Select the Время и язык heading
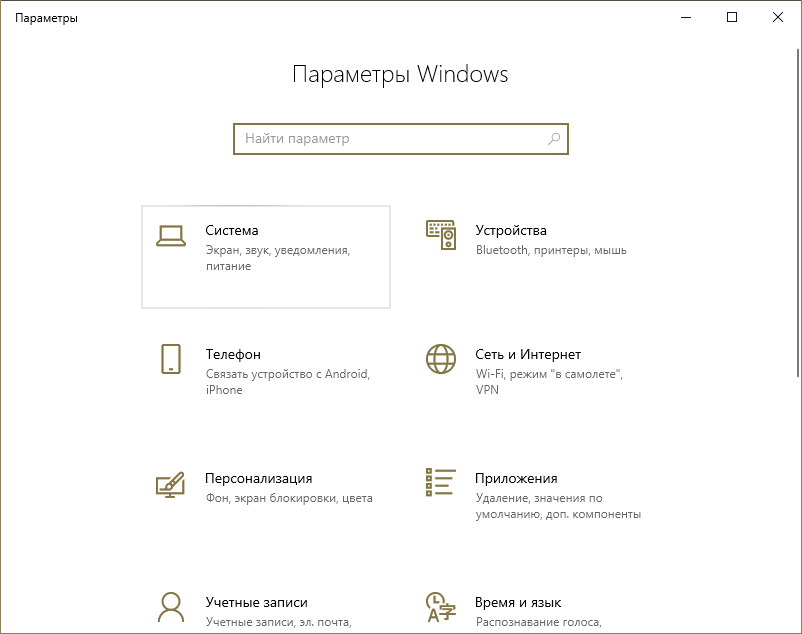 [x=519, y=602]
